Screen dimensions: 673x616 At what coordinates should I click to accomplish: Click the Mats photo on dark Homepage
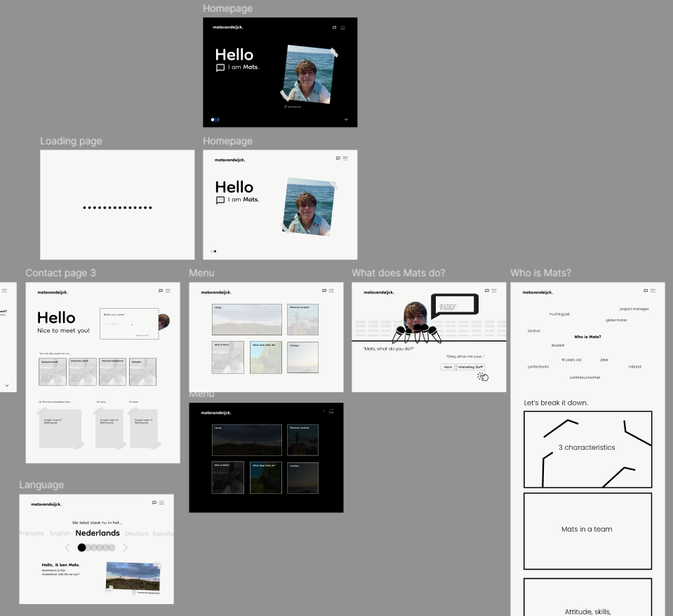tap(309, 74)
